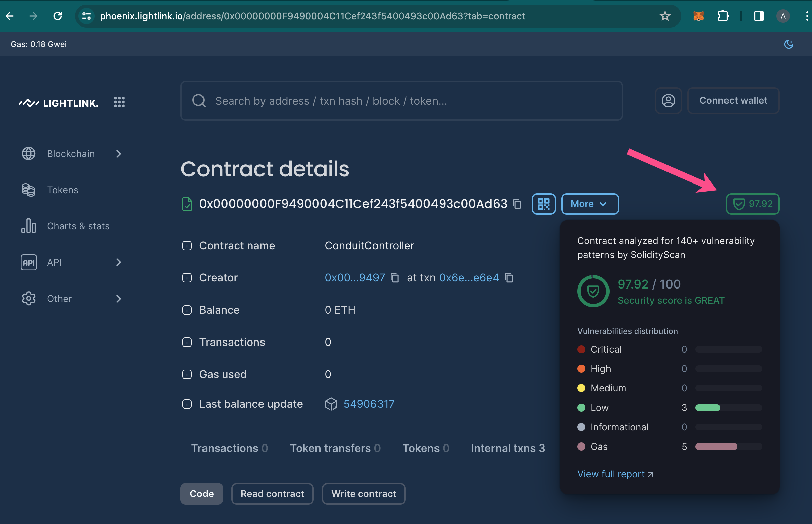Image resolution: width=812 pixels, height=524 pixels.
Task: Open the More dropdown menu
Action: pyautogui.click(x=590, y=204)
